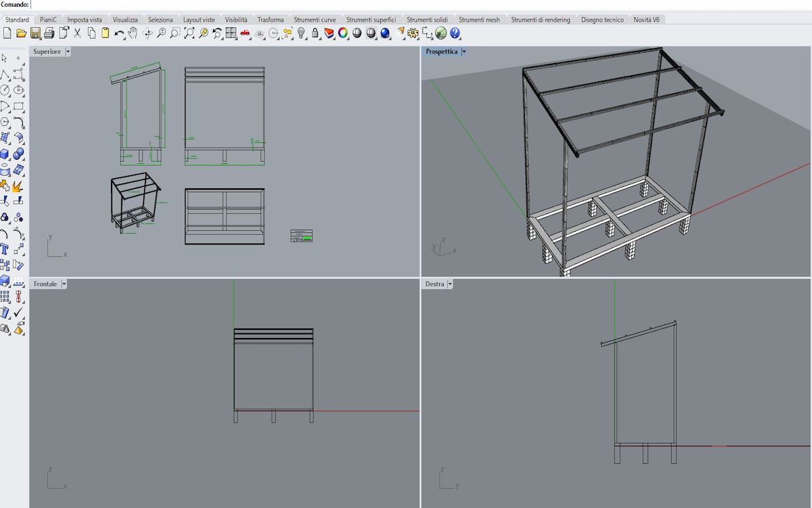
Task: Select the text T tool in sidebar
Action: click(5, 249)
